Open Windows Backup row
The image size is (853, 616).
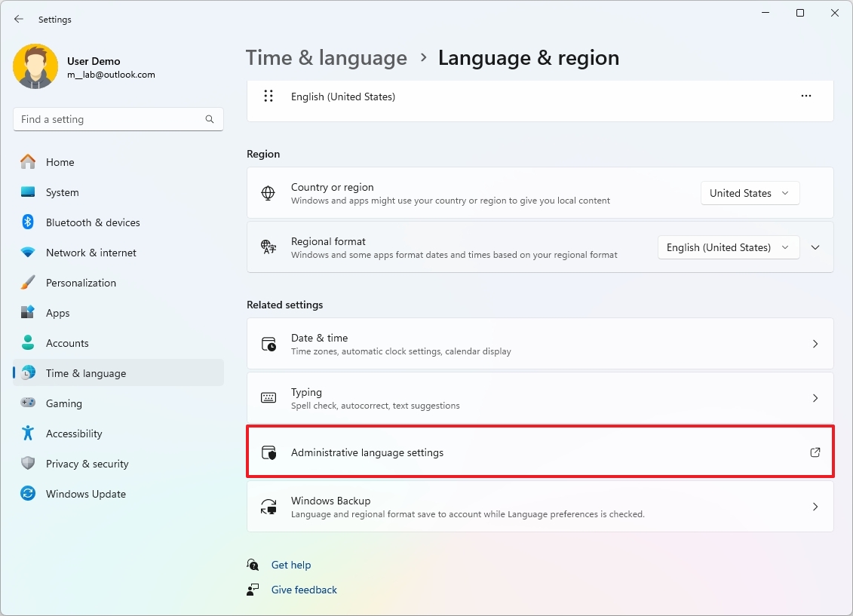pos(540,507)
